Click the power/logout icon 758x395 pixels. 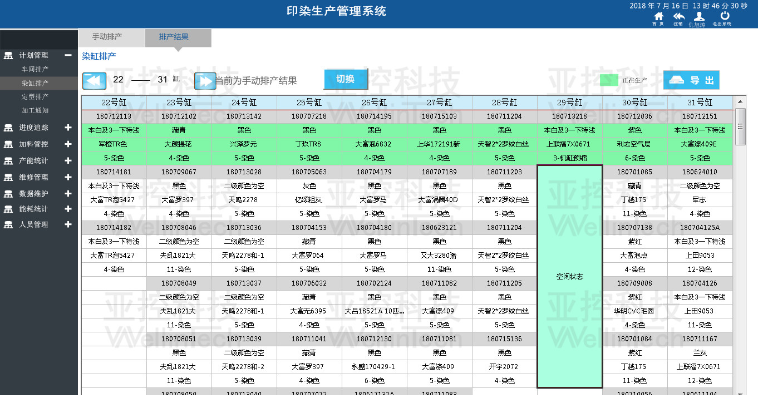[x=725, y=16]
